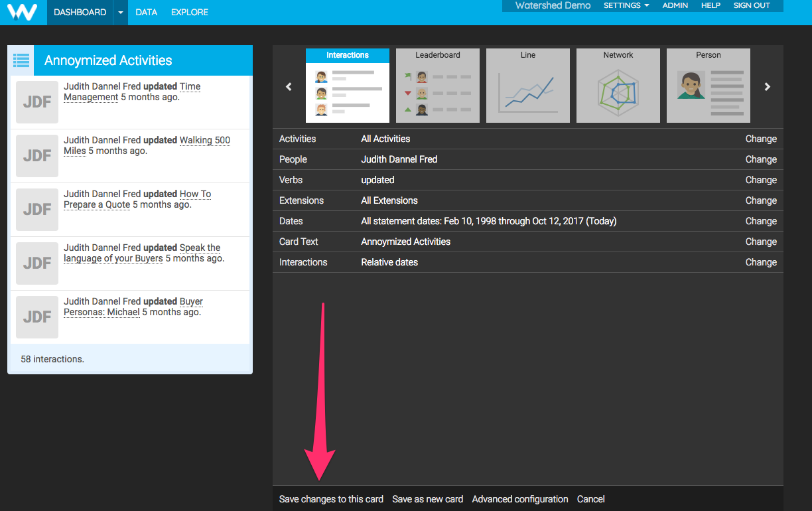Go to the Explore tab
Screen dimensions: 812x511
click(189, 12)
